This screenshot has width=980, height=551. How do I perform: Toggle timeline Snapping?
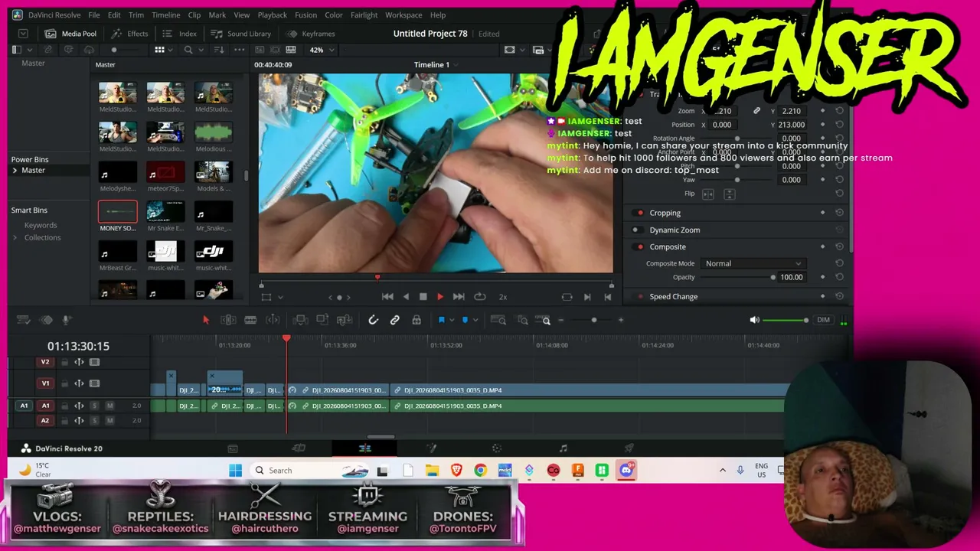(x=373, y=320)
